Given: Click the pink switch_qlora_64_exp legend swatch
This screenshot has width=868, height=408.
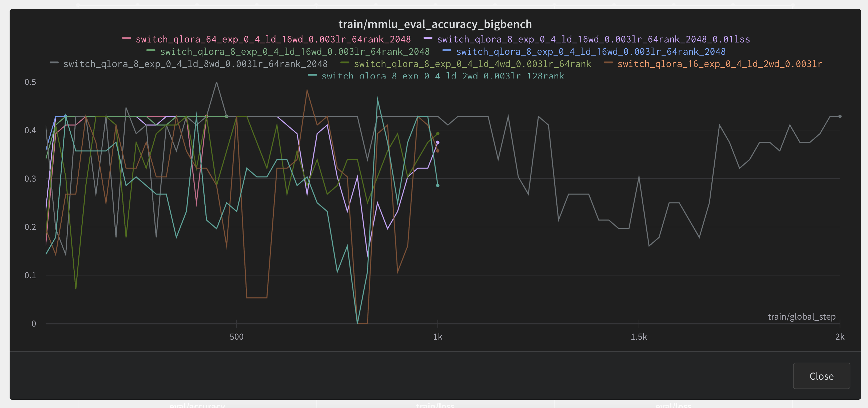Looking at the screenshot, I should 126,38.
